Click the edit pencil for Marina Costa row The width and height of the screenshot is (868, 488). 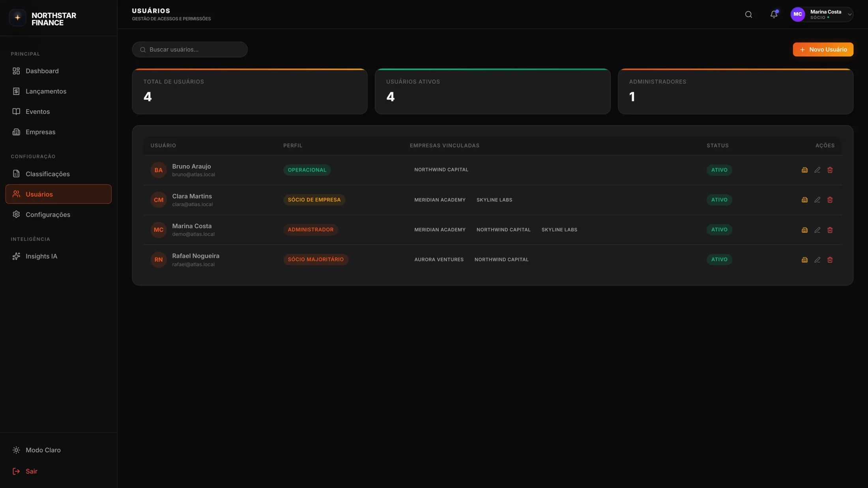tap(817, 230)
